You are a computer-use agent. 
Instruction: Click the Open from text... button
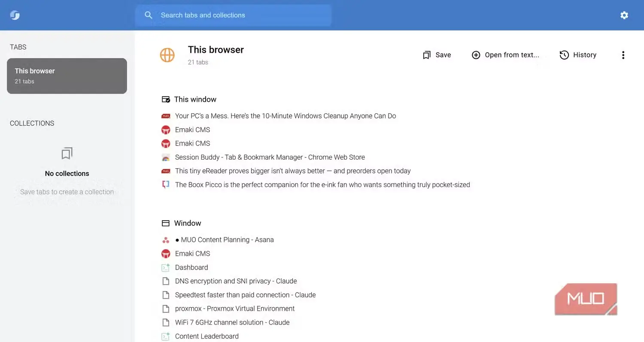pyautogui.click(x=505, y=55)
